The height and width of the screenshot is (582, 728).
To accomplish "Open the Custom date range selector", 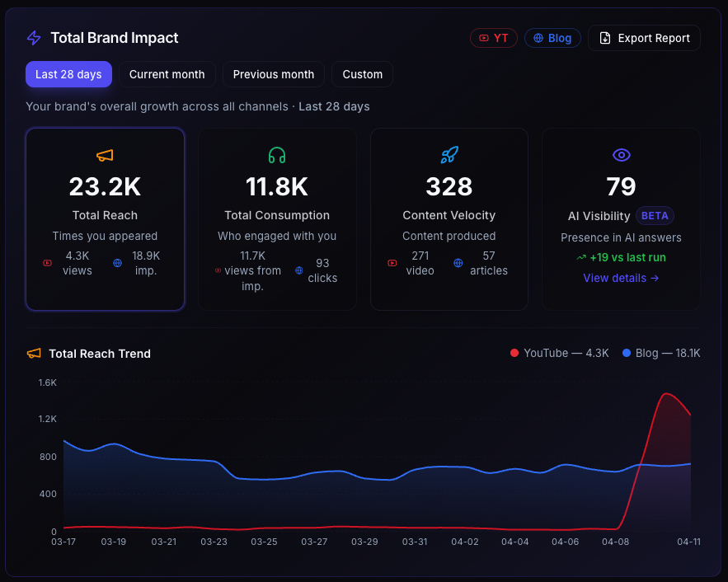I will [x=362, y=74].
